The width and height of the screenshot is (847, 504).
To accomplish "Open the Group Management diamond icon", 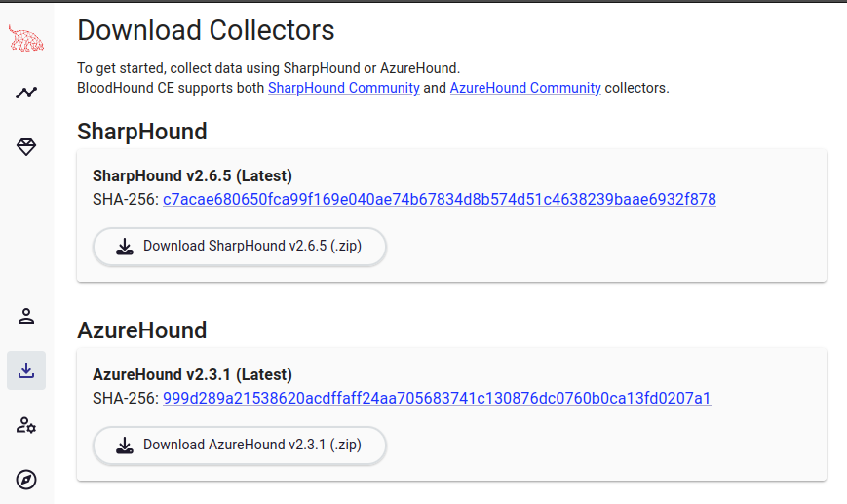I will pos(26,147).
